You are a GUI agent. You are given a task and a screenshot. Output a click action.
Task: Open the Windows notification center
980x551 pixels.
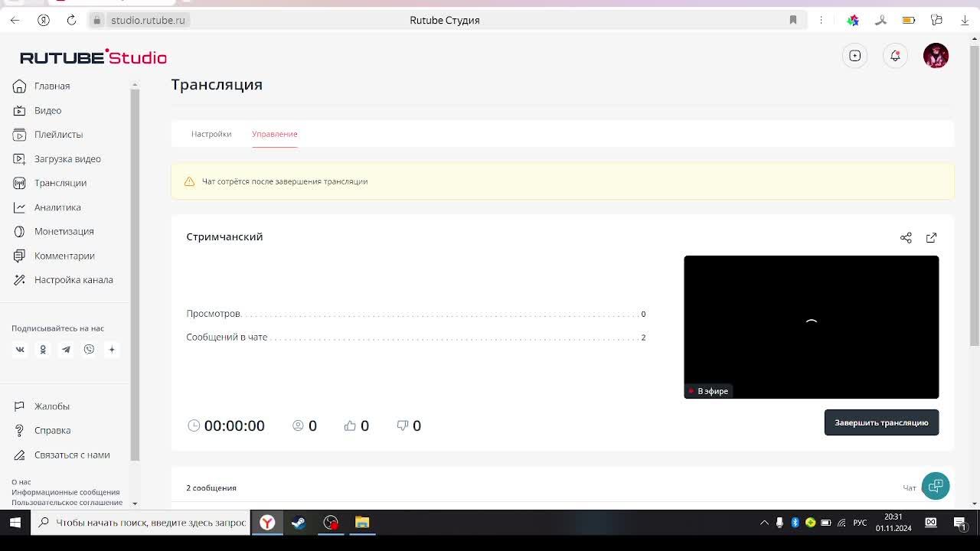tap(960, 523)
